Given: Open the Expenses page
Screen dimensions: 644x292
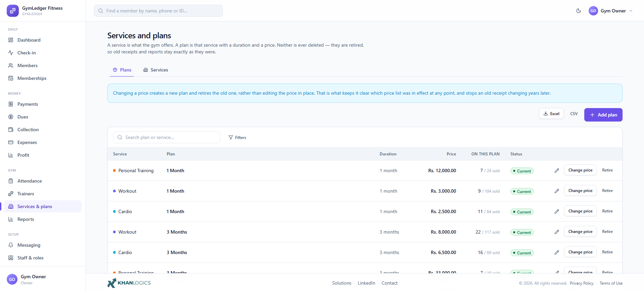Looking at the screenshot, I should 43,142.
